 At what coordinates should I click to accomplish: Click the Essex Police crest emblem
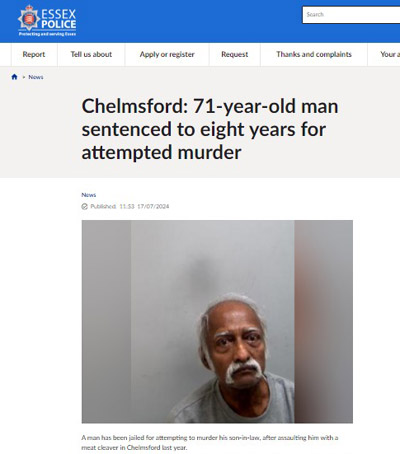pyautogui.click(x=29, y=18)
